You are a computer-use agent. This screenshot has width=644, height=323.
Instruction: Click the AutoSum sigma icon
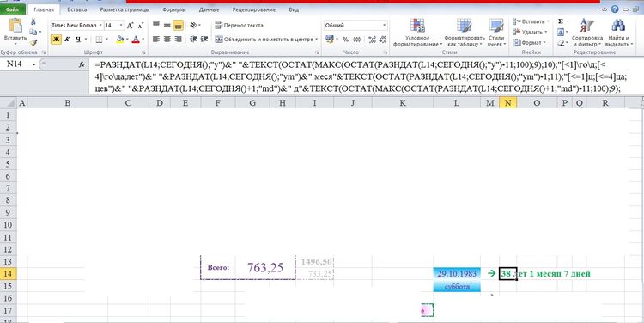pyautogui.click(x=561, y=21)
